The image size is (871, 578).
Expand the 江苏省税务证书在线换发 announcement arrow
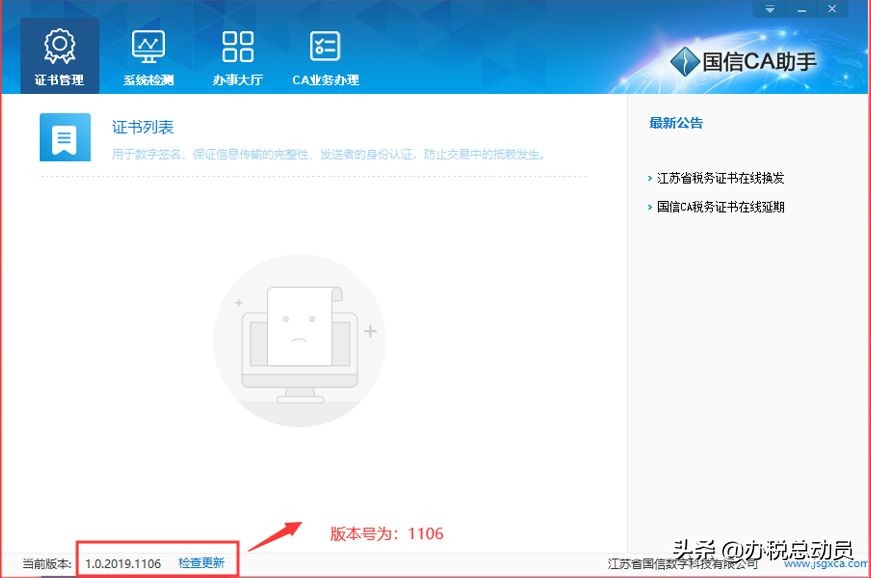pyautogui.click(x=650, y=178)
